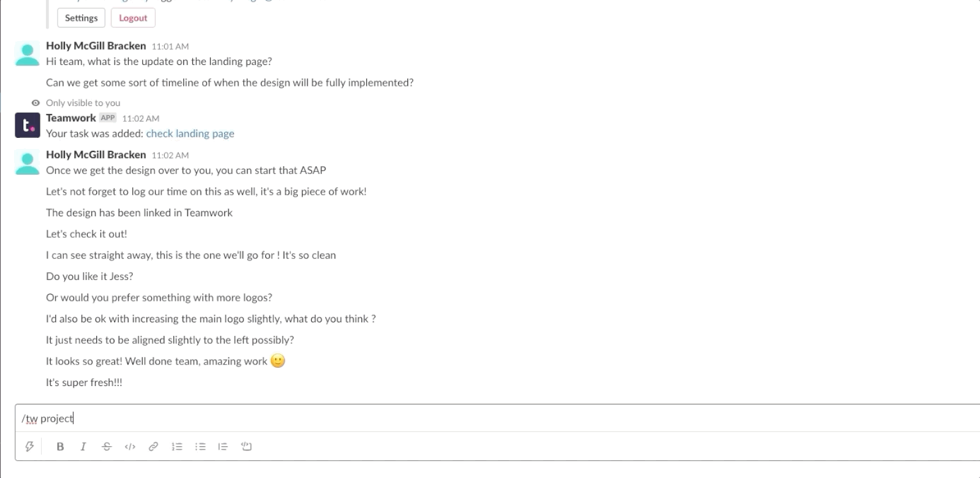Start an ordered numbered list

177,446
